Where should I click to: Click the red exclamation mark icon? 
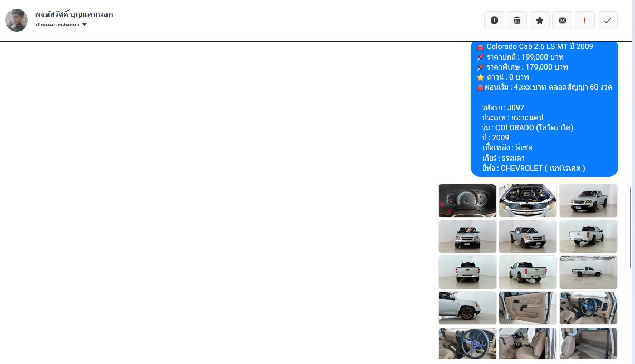point(585,21)
